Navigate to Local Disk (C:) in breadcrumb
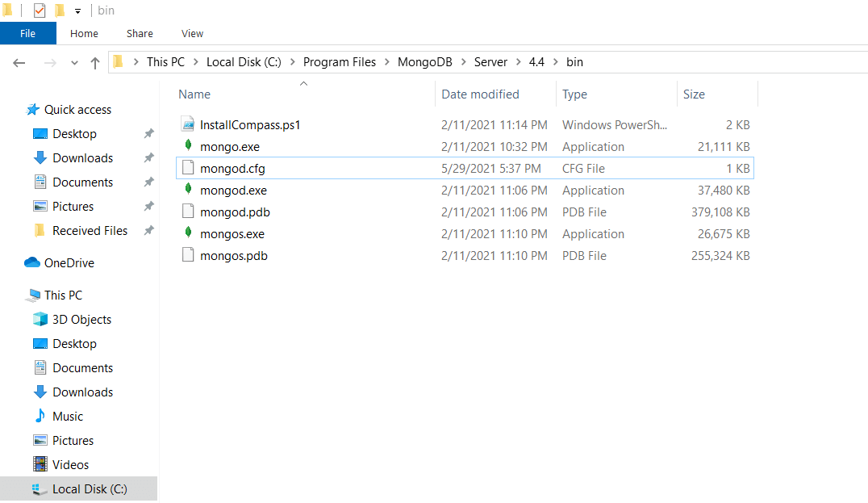The height and width of the screenshot is (503, 868). pos(244,62)
